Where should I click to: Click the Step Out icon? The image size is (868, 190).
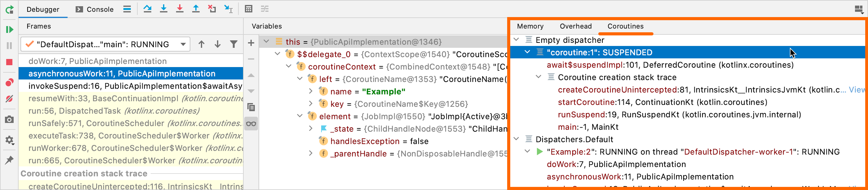[x=196, y=9]
